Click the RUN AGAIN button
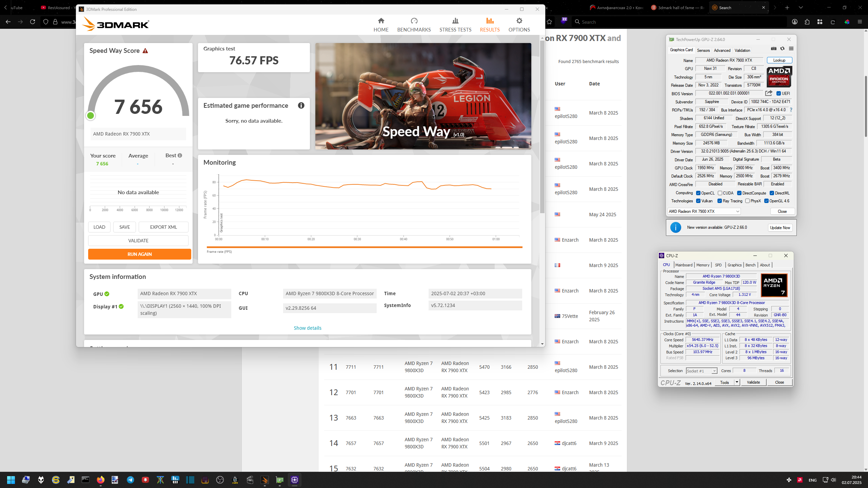This screenshot has width=868, height=488. 139,254
